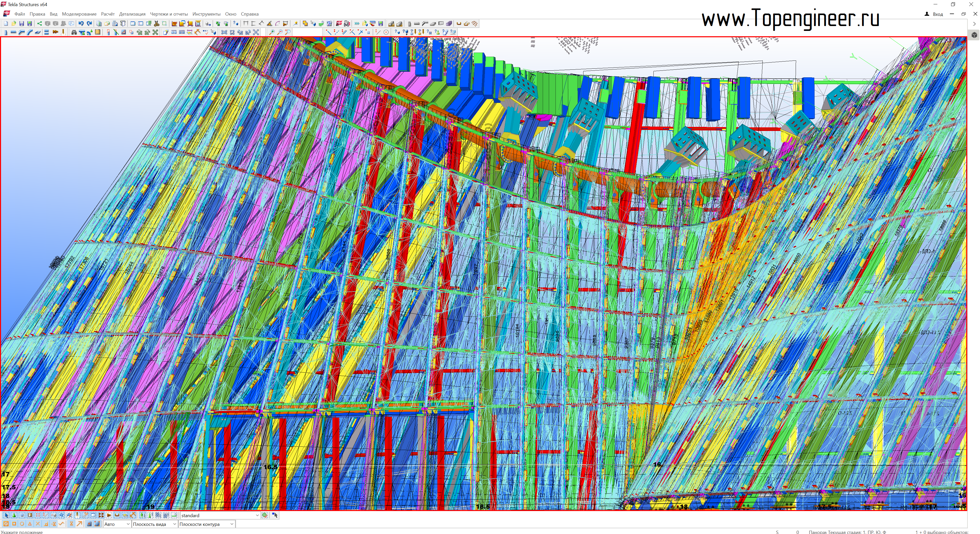
Task: Open the Моделирование menu
Action: pyautogui.click(x=79, y=14)
